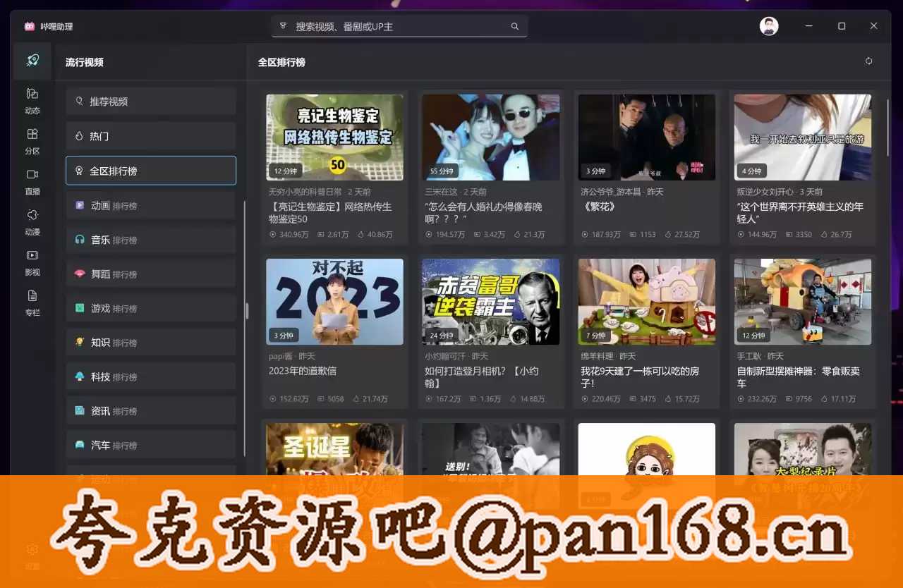The height and width of the screenshot is (588, 903).
Task: Click the search field 搜索视频、番剧或UP主
Action: click(x=399, y=27)
